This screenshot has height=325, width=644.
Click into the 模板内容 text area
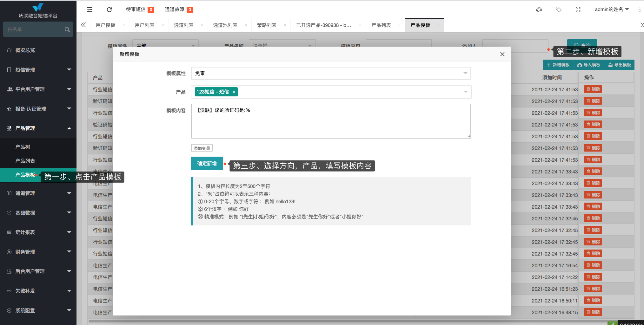point(331,121)
